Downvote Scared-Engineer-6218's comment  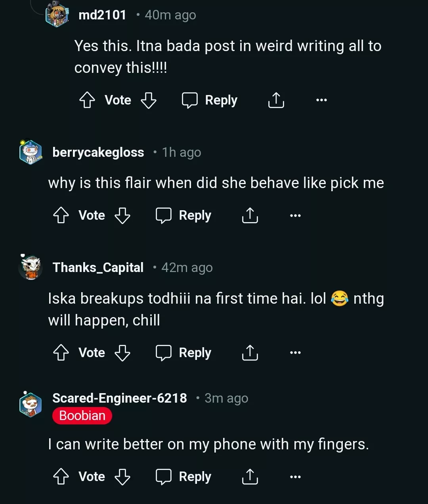tap(122, 476)
